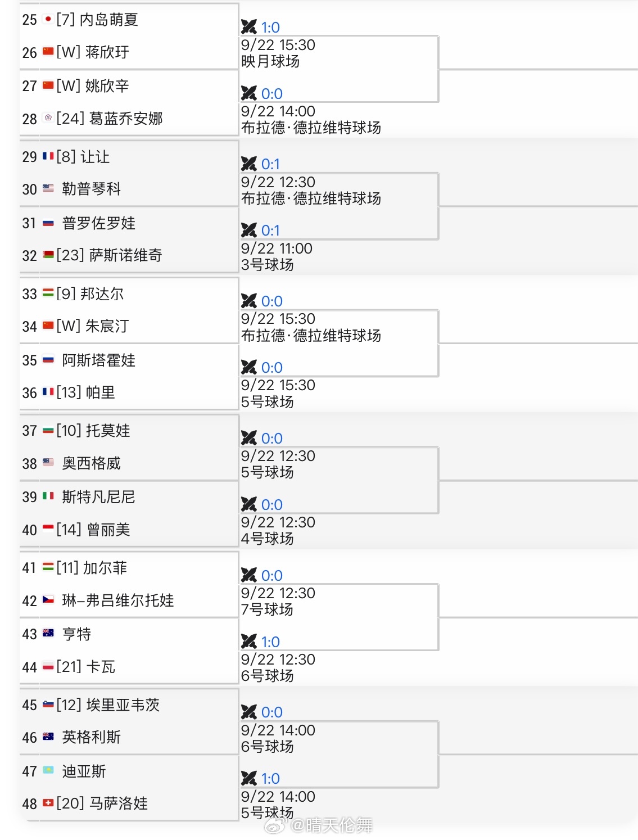Click the Italy flag beside 斯特凡尼尼

[48, 496]
